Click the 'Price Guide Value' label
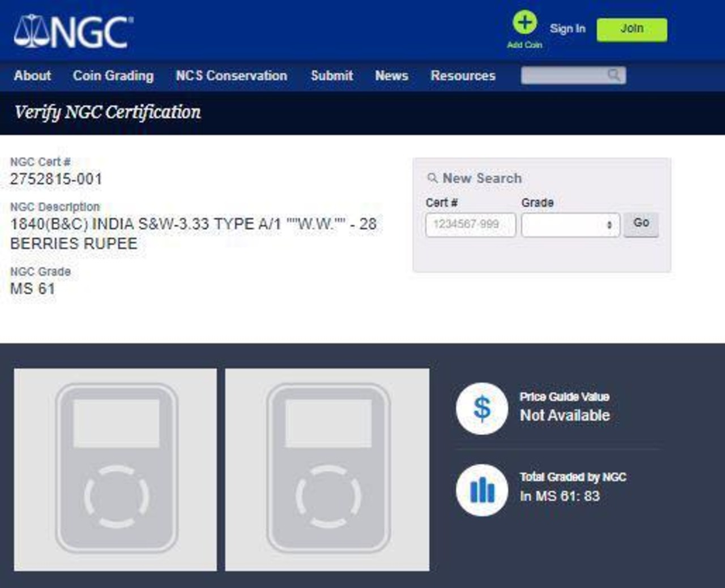 565,397
